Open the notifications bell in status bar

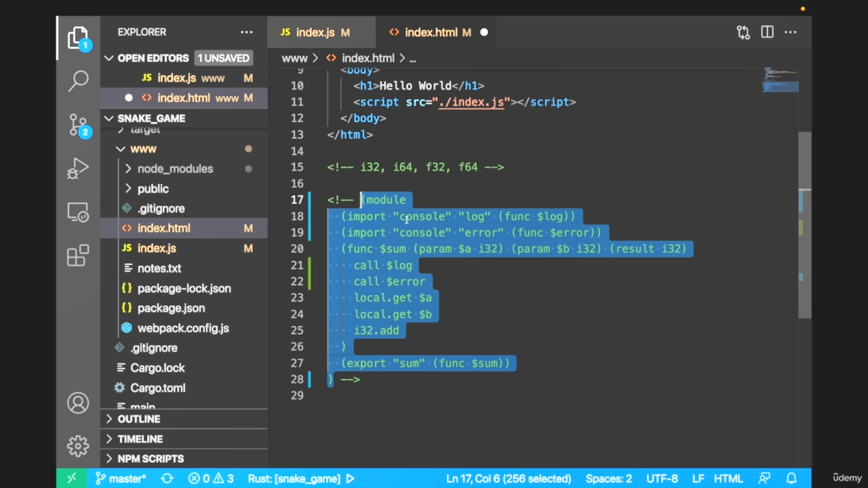tap(791, 479)
